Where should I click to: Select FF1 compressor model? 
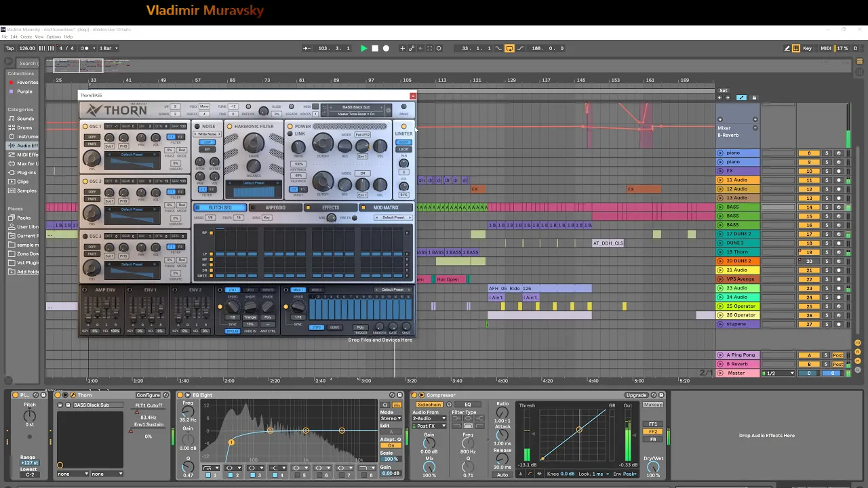[653, 424]
